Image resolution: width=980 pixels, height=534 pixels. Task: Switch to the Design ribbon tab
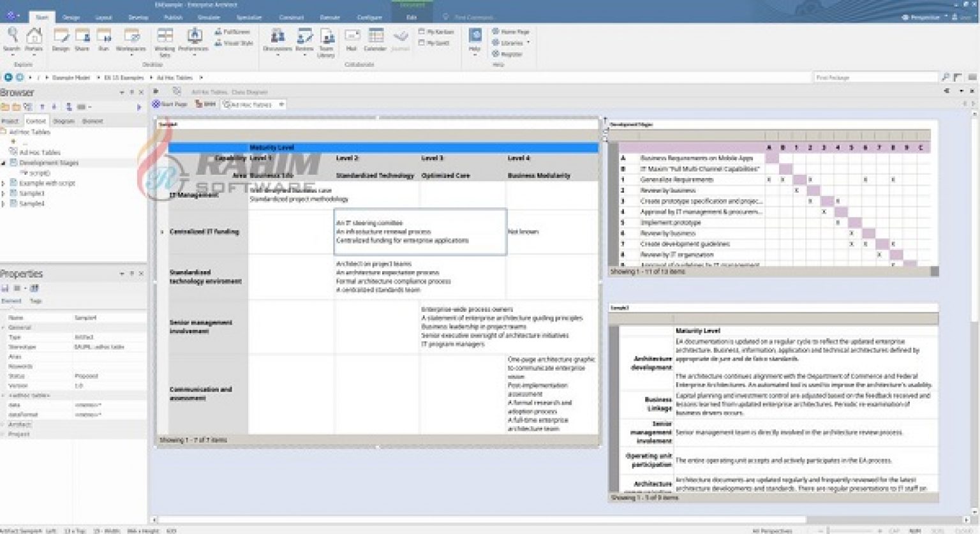click(71, 17)
